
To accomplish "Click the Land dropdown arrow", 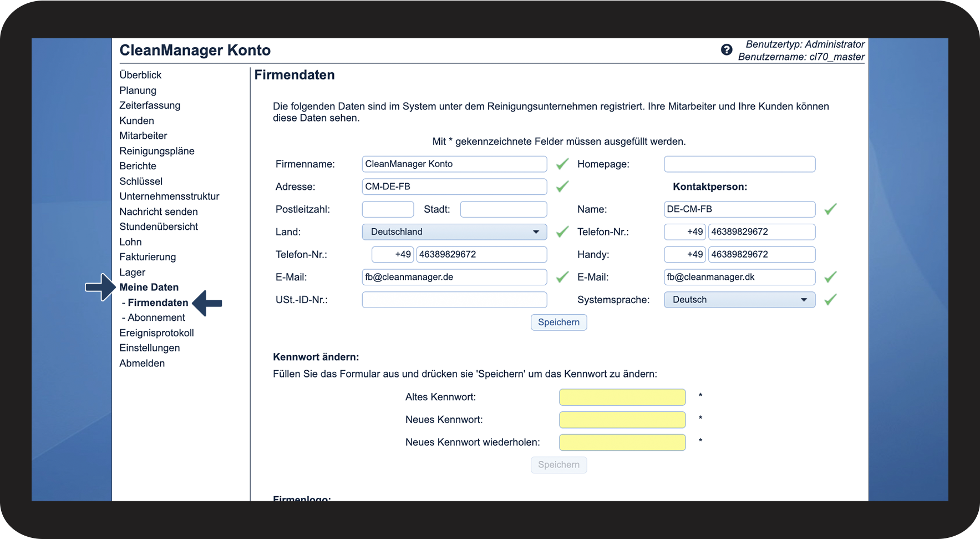I will (x=536, y=232).
